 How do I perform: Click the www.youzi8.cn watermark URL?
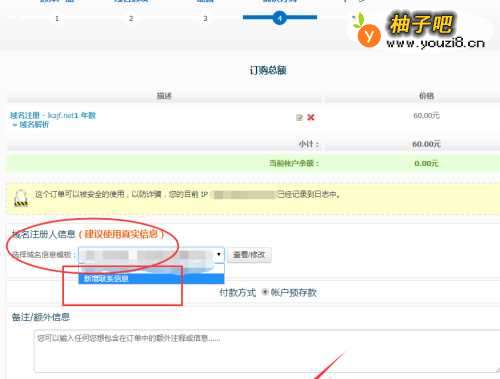tap(435, 43)
